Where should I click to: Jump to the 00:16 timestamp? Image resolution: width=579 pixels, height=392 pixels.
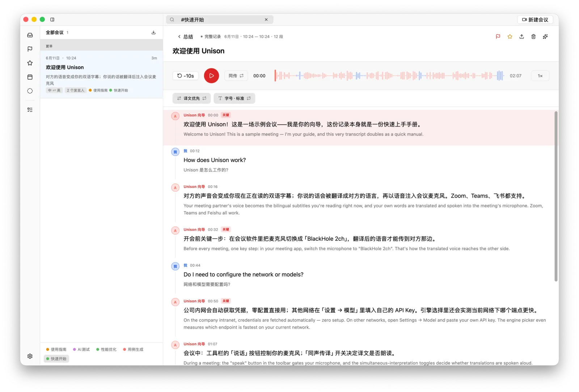coord(213,187)
